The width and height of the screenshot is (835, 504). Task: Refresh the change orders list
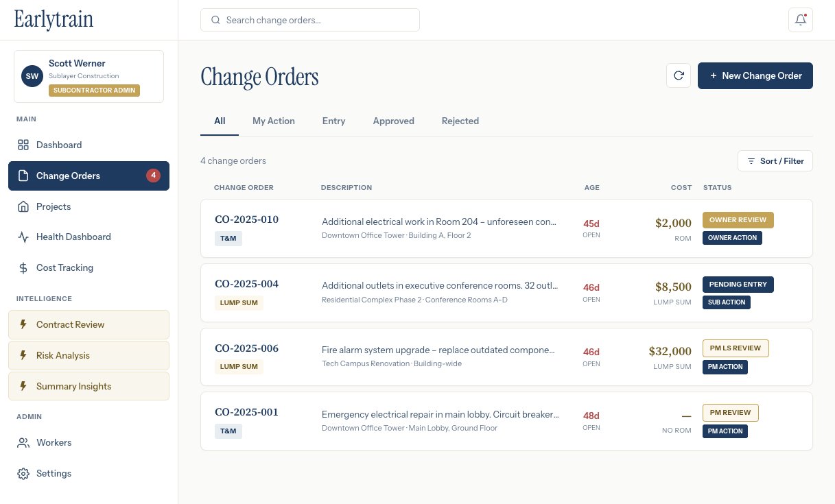(679, 75)
